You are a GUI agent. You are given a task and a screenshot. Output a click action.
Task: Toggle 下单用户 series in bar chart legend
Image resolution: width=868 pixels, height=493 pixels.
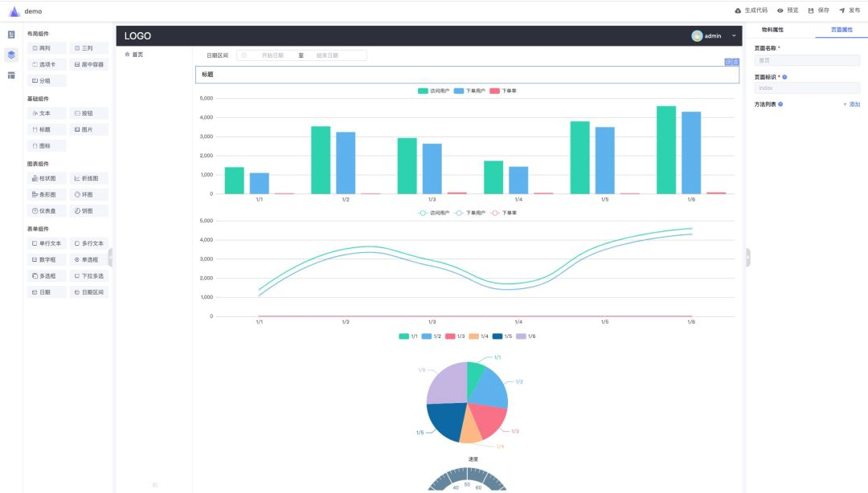click(x=469, y=91)
